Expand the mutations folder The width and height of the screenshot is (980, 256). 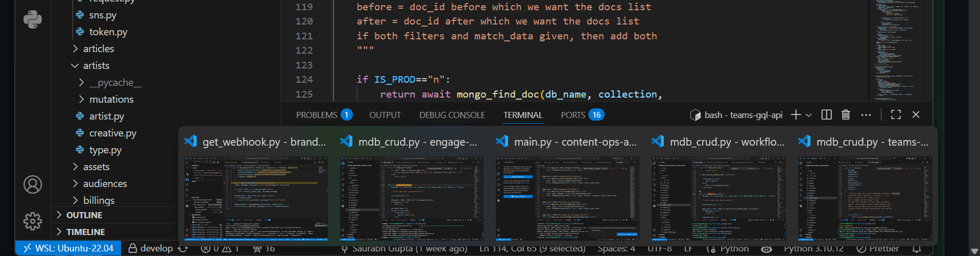pyautogui.click(x=111, y=99)
